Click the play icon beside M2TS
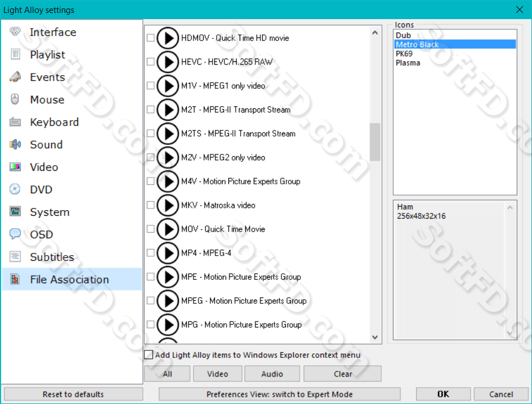 pos(168,134)
